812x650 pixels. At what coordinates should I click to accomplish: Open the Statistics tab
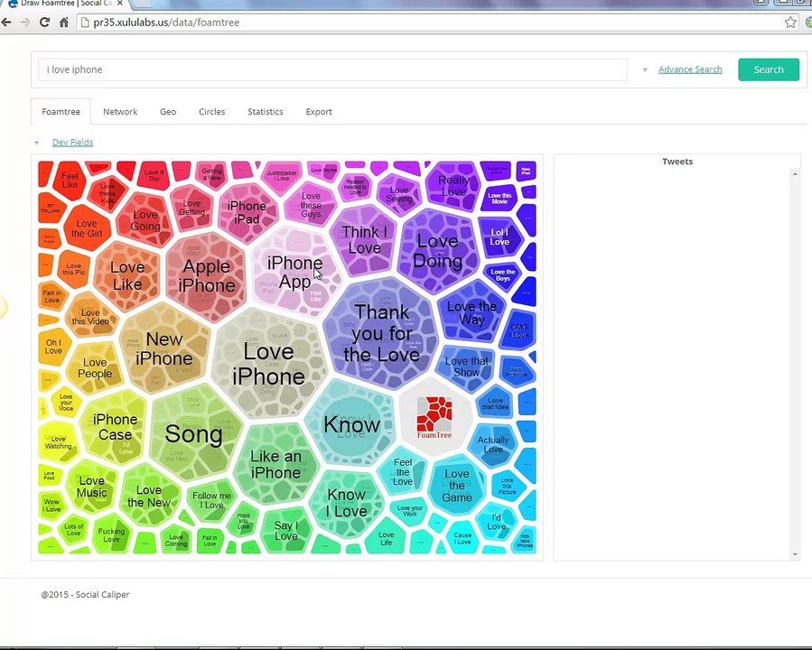tap(266, 111)
